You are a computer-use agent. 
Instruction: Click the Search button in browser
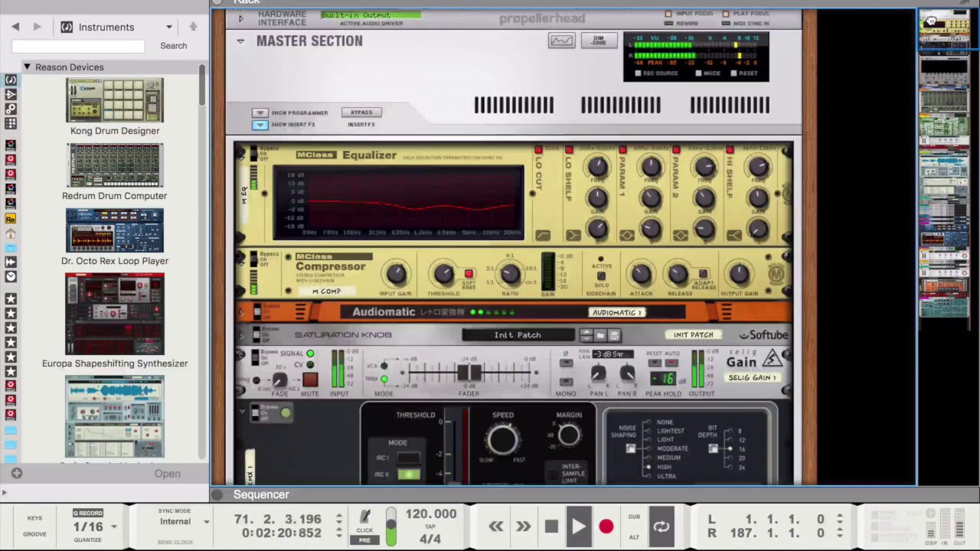(x=173, y=46)
